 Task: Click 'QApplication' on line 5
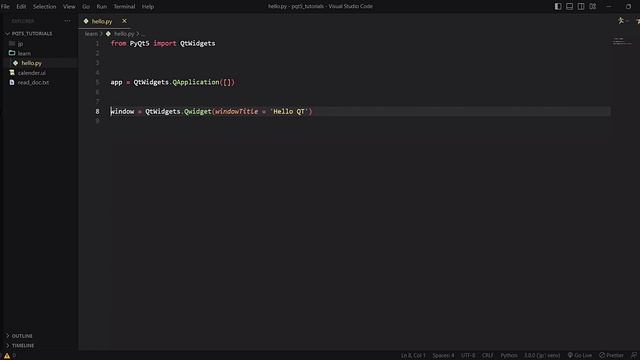pos(196,82)
